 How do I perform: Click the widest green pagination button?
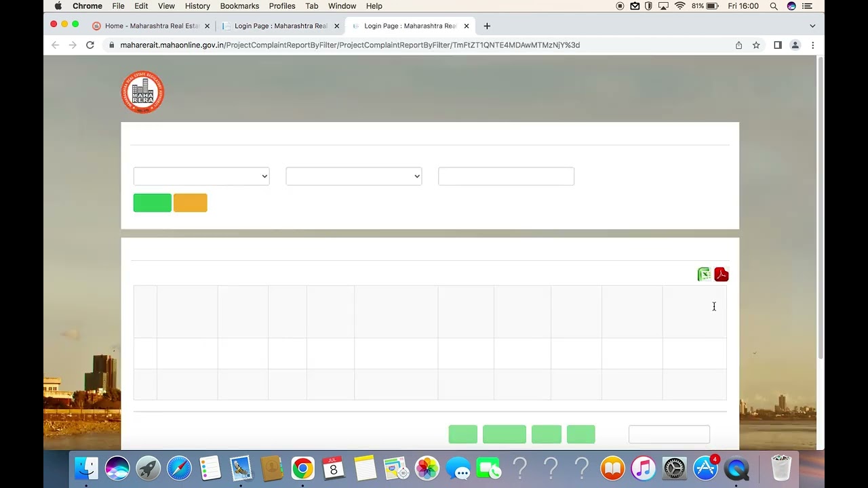click(505, 434)
